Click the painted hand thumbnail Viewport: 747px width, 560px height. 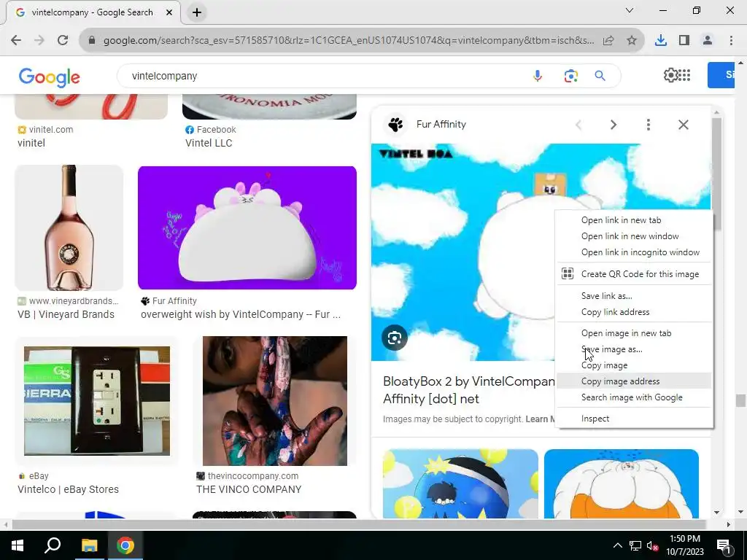[275, 401]
